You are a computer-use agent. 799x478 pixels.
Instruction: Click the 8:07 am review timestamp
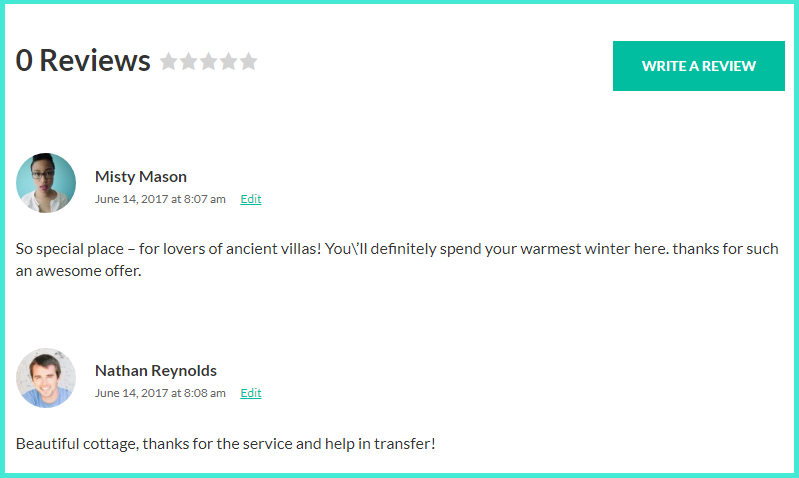click(x=204, y=199)
